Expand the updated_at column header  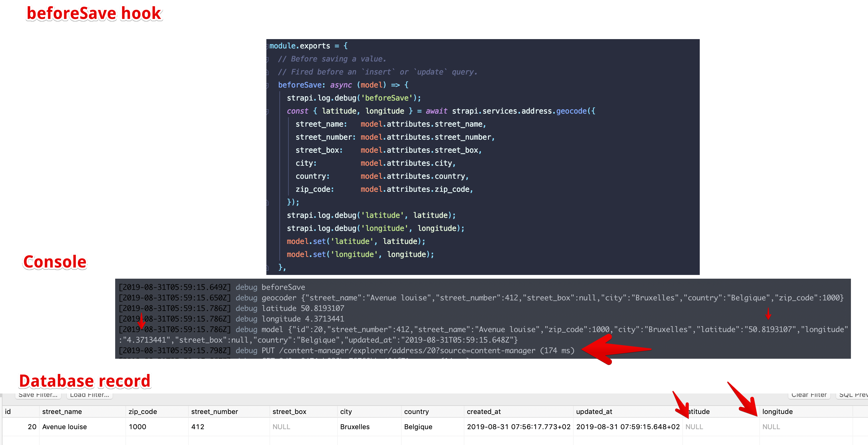(594, 411)
